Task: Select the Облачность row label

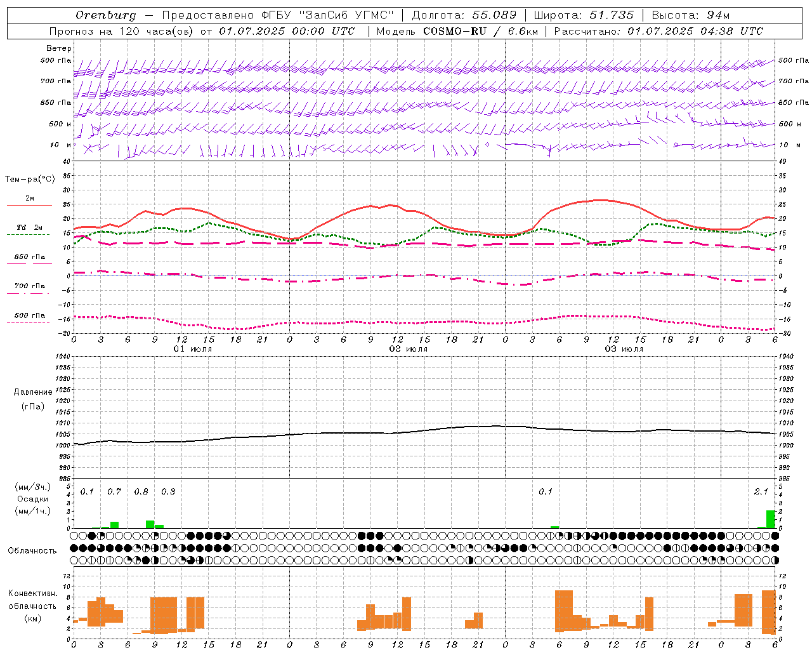Action: pyautogui.click(x=32, y=550)
